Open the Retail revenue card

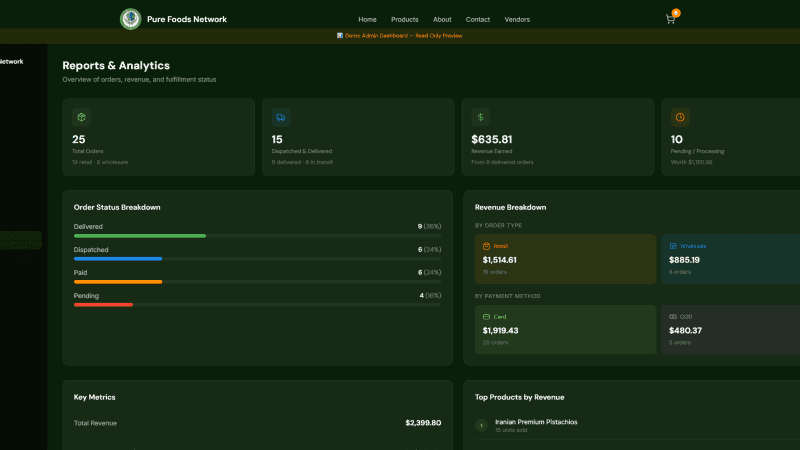pos(565,259)
